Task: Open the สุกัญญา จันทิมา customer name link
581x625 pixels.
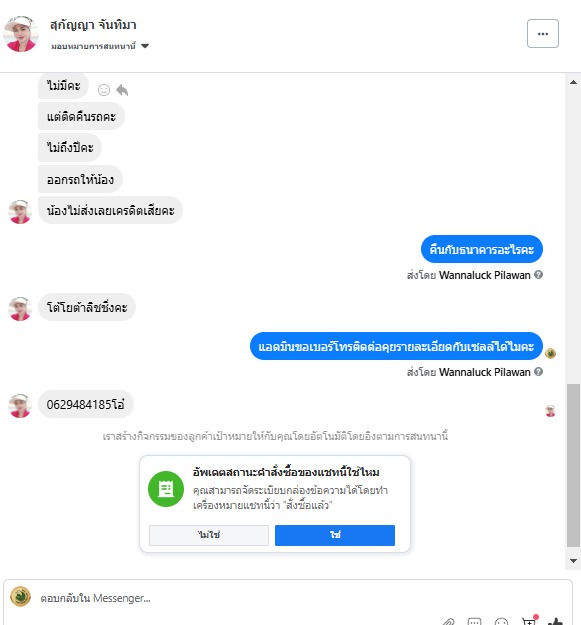Action: [93, 25]
